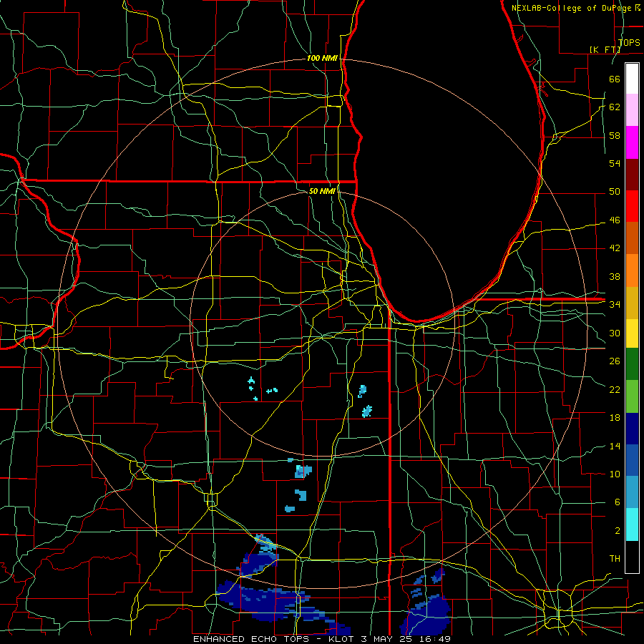Screen dimensions: 644x644
Task: Click the '3 MAY 25' date text
Action: point(388,639)
